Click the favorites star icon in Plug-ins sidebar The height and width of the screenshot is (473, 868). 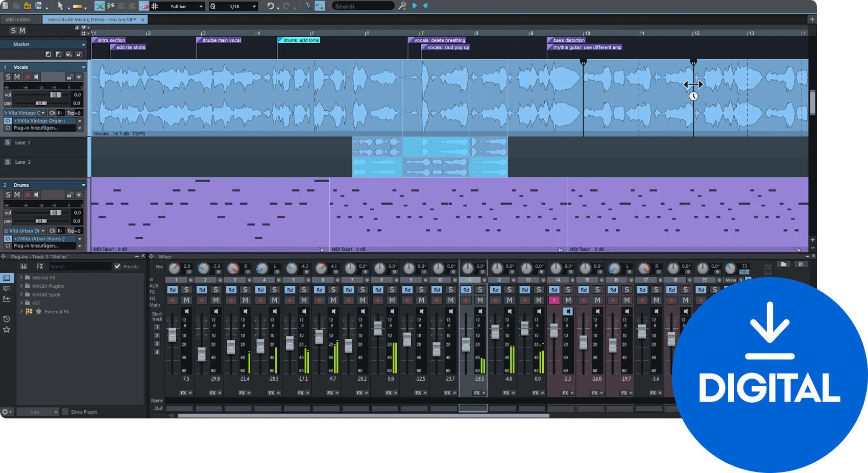tap(7, 330)
